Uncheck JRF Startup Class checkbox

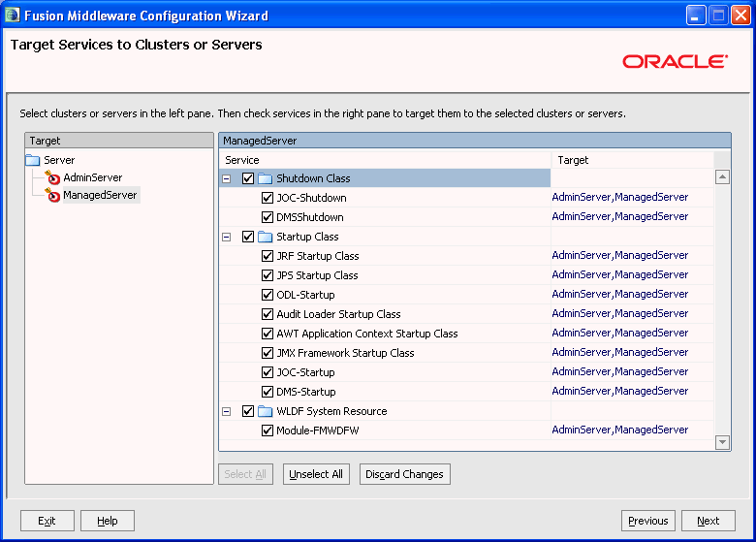click(268, 256)
